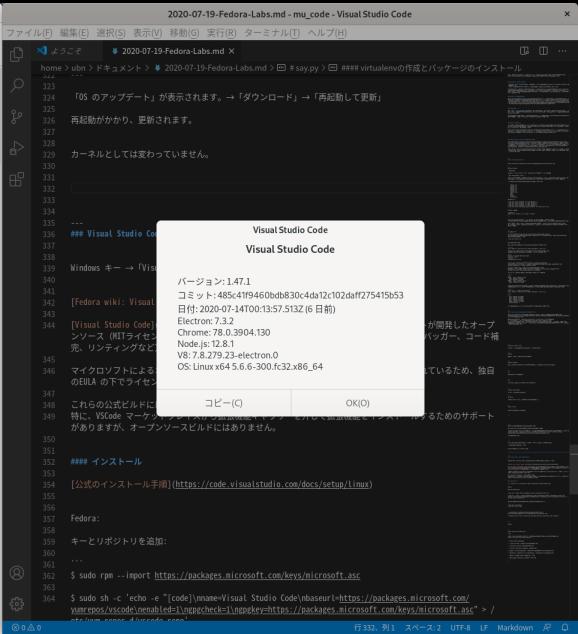This screenshot has height=634, width=578.
Task: Click the コピー(C) button in dialog
Action: pos(224,403)
